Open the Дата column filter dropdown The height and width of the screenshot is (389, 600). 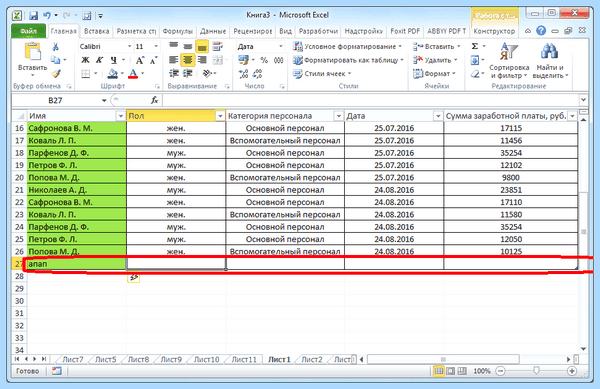tap(438, 116)
